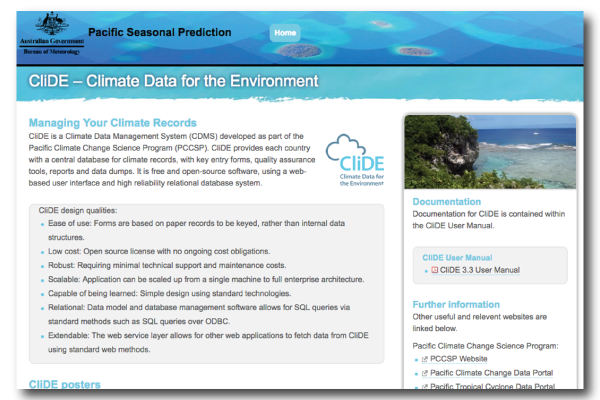The width and height of the screenshot is (600, 400).
Task: Click the PDF icon beside CliDE 3.3 User Manual
Action: click(x=435, y=270)
